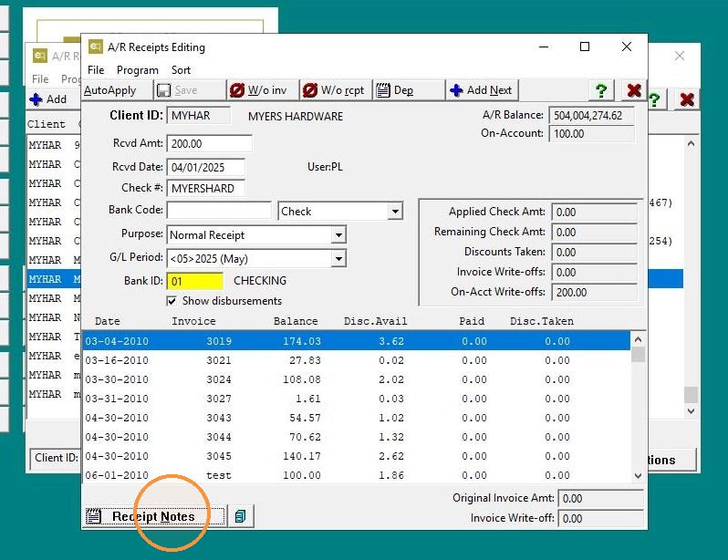This screenshot has height=560, width=728.
Task: Click invoice list scroll down arrow
Action: tap(638, 475)
